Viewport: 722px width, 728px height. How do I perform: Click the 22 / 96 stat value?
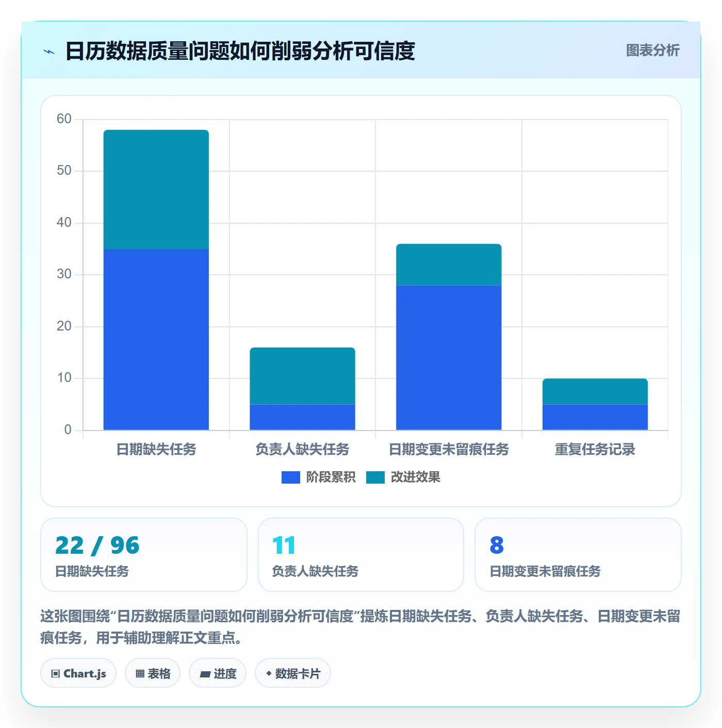click(x=97, y=545)
